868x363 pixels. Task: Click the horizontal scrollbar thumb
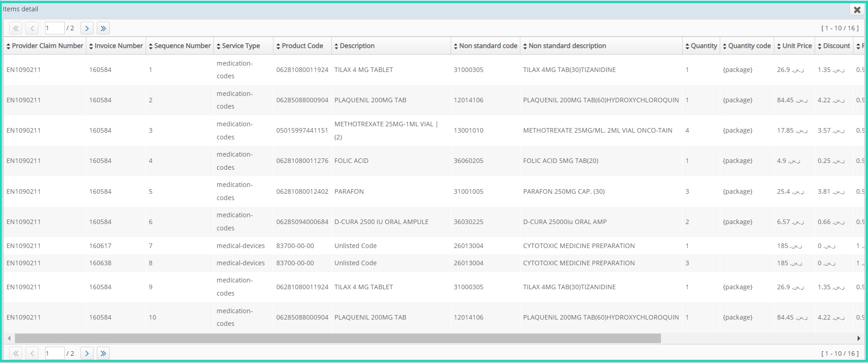338,338
